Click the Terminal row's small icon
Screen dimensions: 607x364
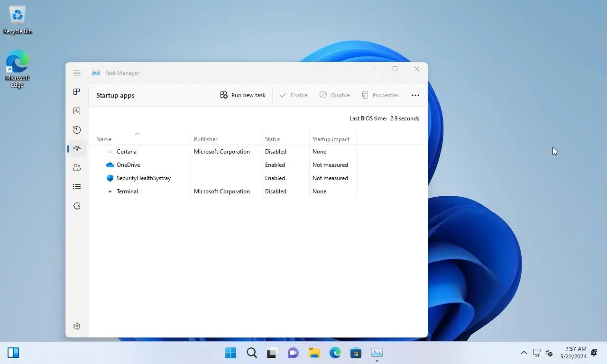pos(110,191)
